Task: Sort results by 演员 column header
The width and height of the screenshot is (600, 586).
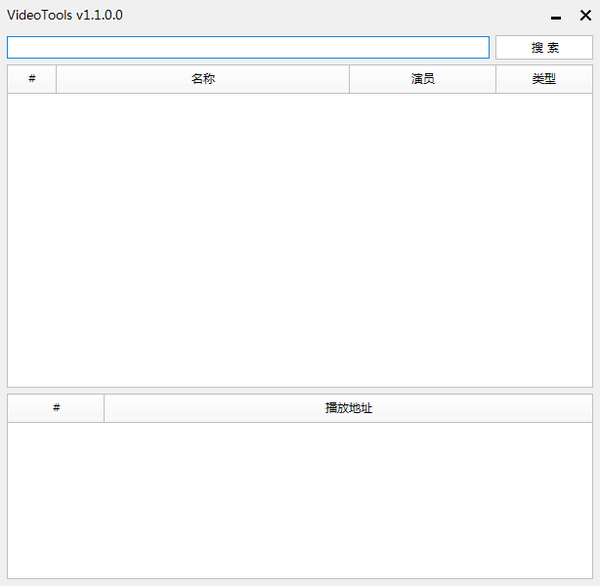Action: 422,79
